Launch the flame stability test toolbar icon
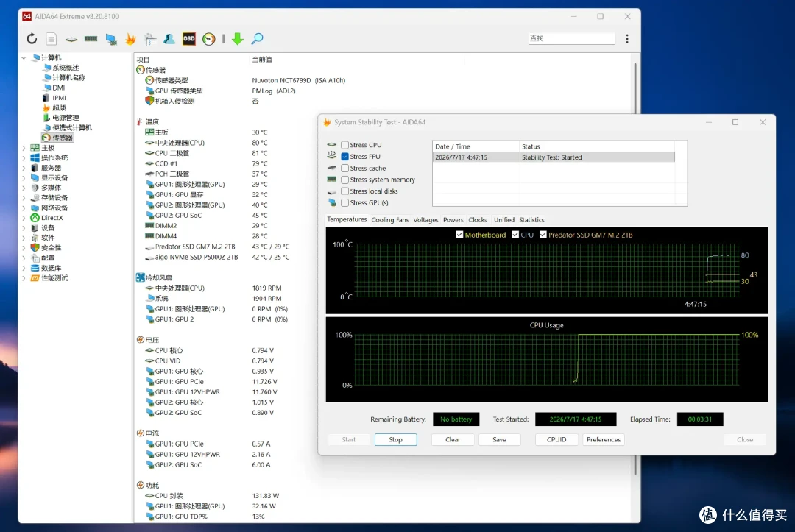Image resolution: width=795 pixels, height=532 pixels. click(130, 38)
